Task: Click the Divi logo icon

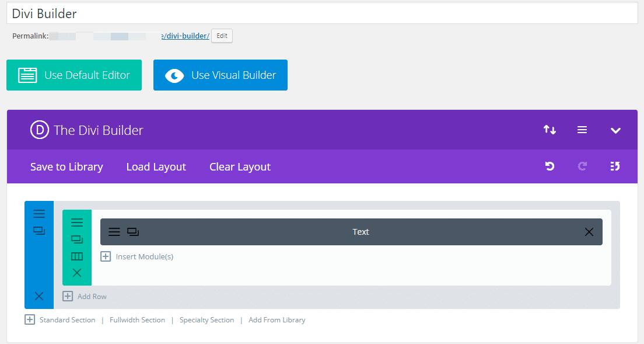Action: pos(40,130)
